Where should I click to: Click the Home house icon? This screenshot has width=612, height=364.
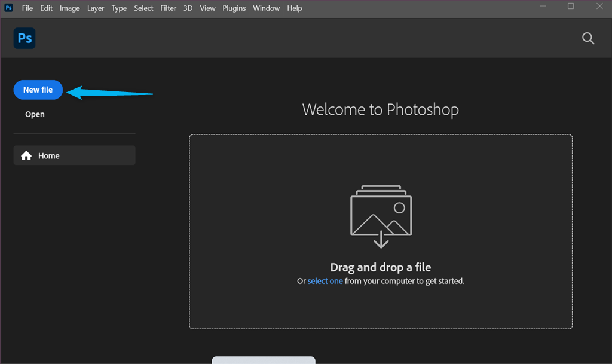[26, 155]
